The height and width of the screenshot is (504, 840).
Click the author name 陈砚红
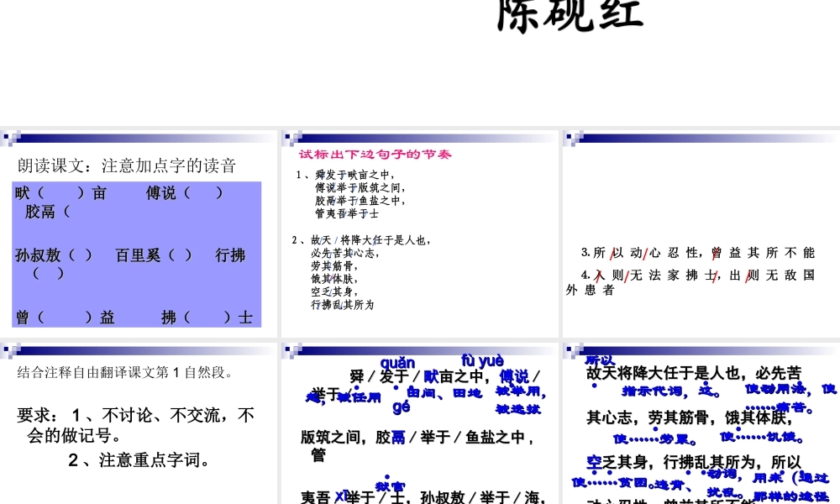tap(570, 15)
